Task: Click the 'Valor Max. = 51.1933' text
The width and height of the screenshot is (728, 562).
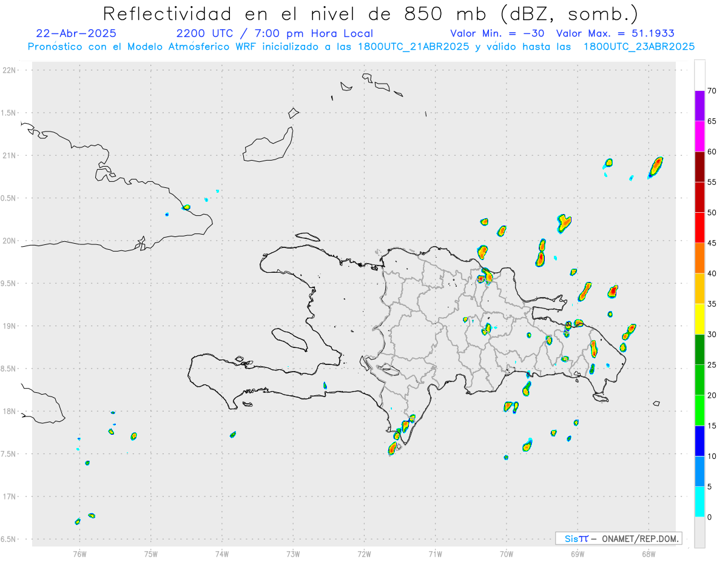Action: 615,33
